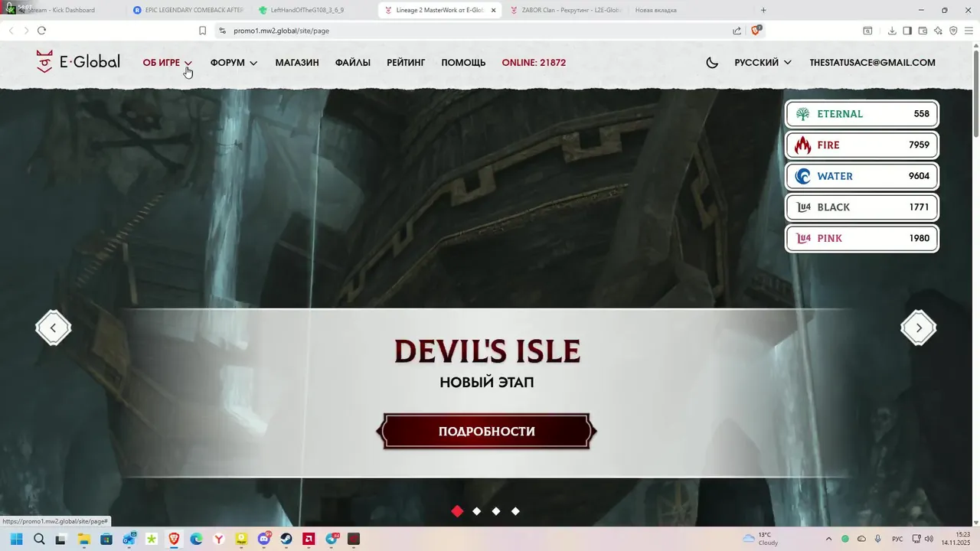The width and height of the screenshot is (980, 551).
Task: Open the volume tray icon
Action: 929,539
